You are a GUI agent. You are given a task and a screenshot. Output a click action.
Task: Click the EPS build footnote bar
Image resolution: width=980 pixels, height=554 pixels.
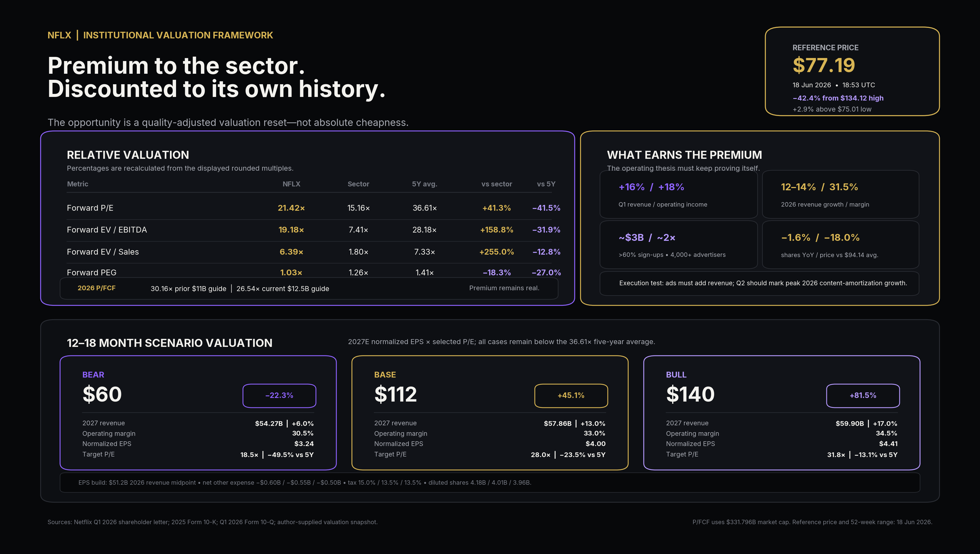[x=490, y=482]
